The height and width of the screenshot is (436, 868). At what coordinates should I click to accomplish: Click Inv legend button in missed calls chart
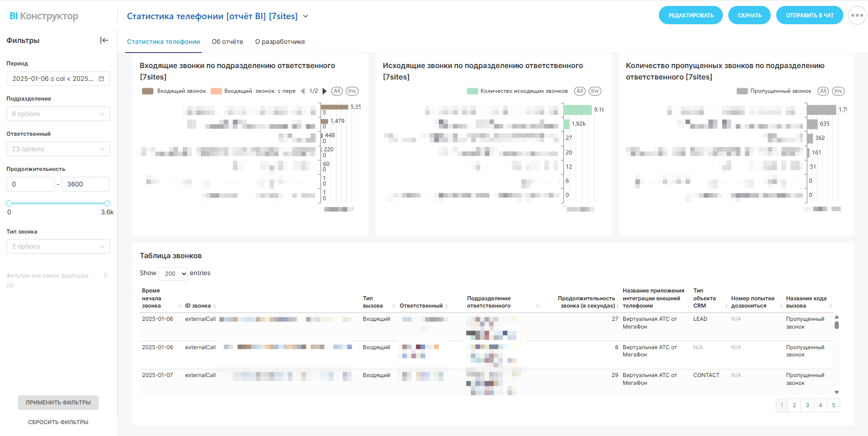click(838, 91)
